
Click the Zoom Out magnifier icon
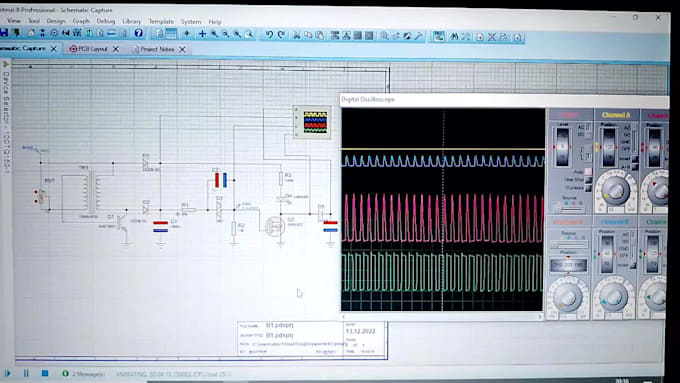point(226,34)
